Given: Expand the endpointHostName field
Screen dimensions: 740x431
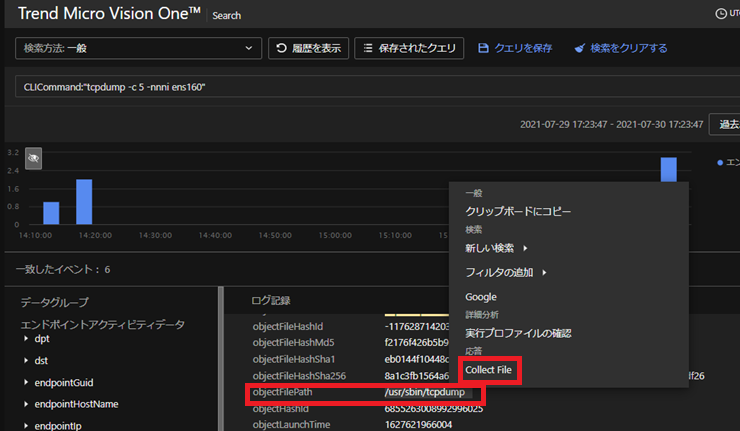Looking at the screenshot, I should (x=27, y=404).
